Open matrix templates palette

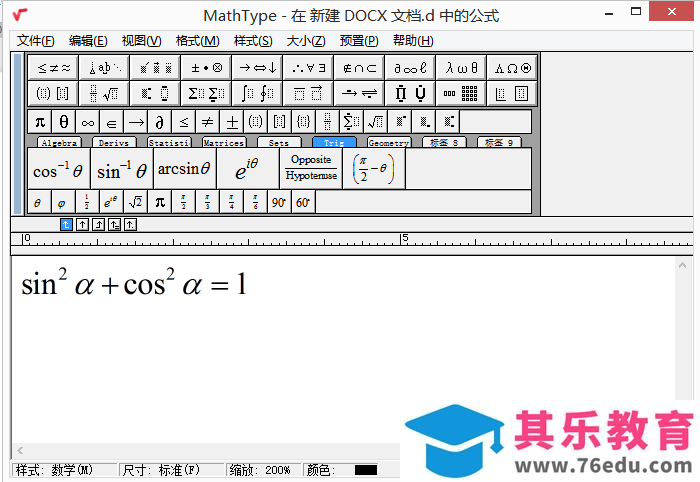pyautogui.click(x=461, y=93)
